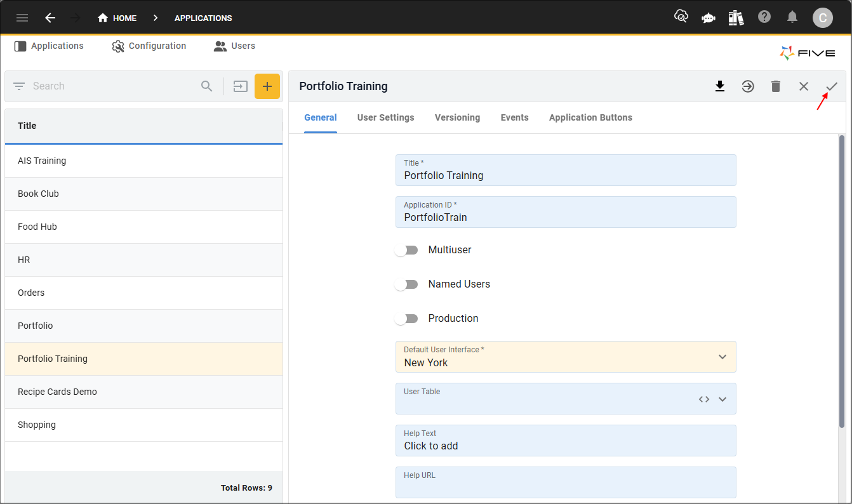852x504 pixels.
Task: Open the Default User Interface dropdown
Action: pos(566,357)
